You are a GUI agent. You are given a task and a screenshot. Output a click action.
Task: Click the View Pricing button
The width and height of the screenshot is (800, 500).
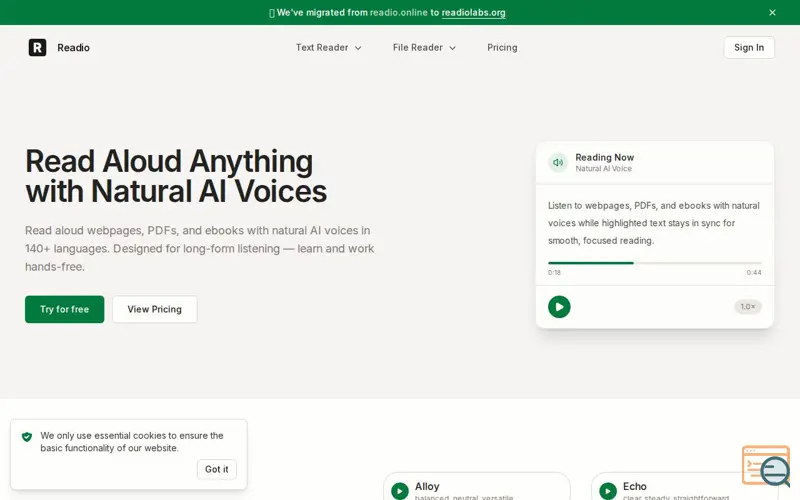155,309
